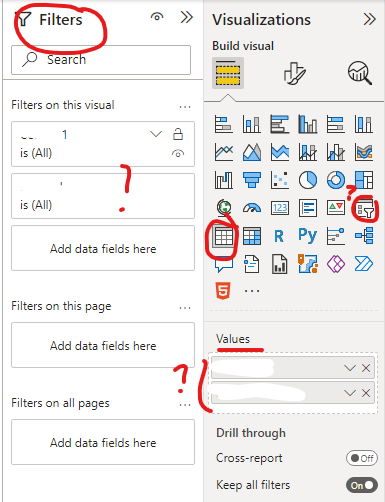The height and width of the screenshot is (502, 385).
Task: Turn on Cross-report drill through
Action: 362,458
